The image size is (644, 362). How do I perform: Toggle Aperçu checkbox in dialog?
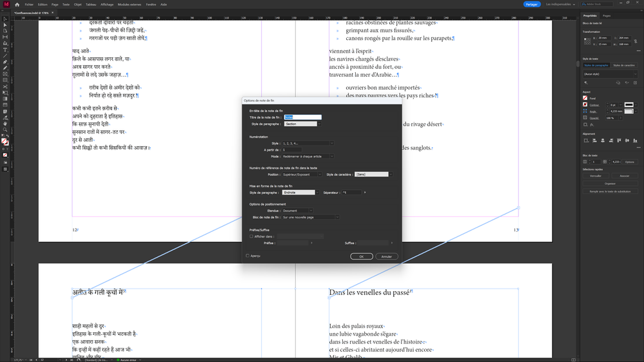pyautogui.click(x=248, y=256)
